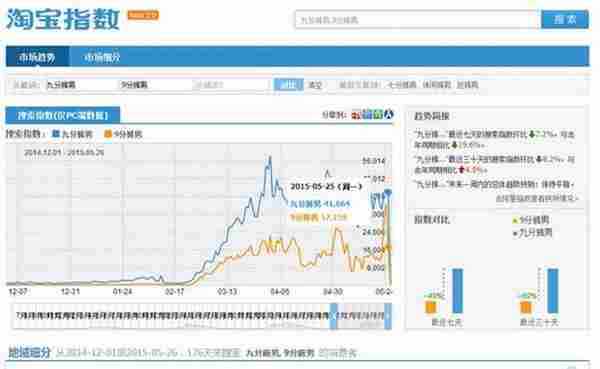Click the orange bar above 最近七天
This screenshot has height=369, width=600.
431,307
